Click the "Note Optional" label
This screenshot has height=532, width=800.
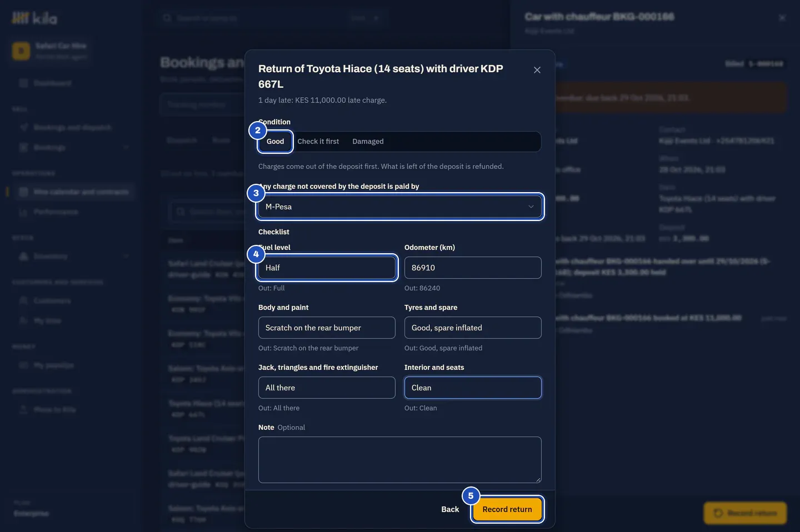pos(282,428)
